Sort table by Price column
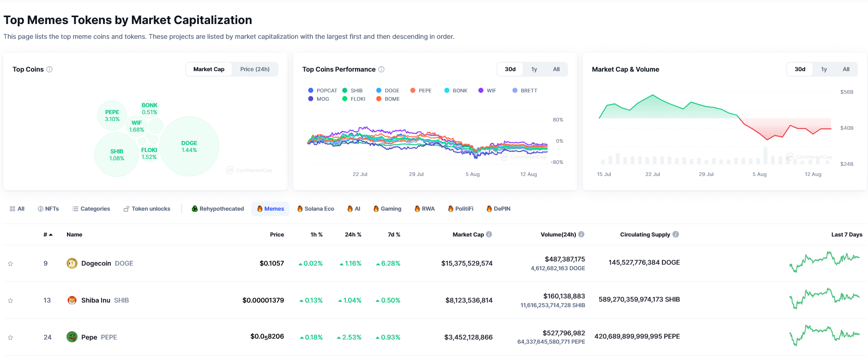 point(277,235)
